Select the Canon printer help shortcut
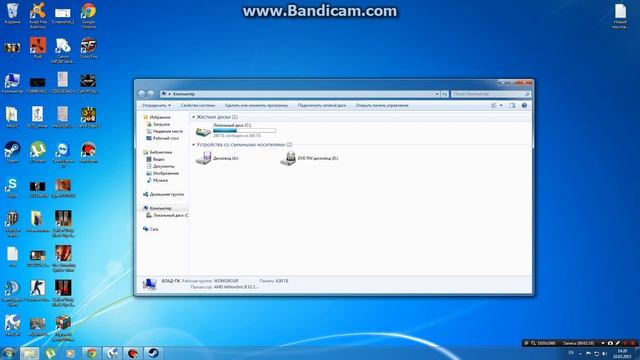 click(63, 50)
